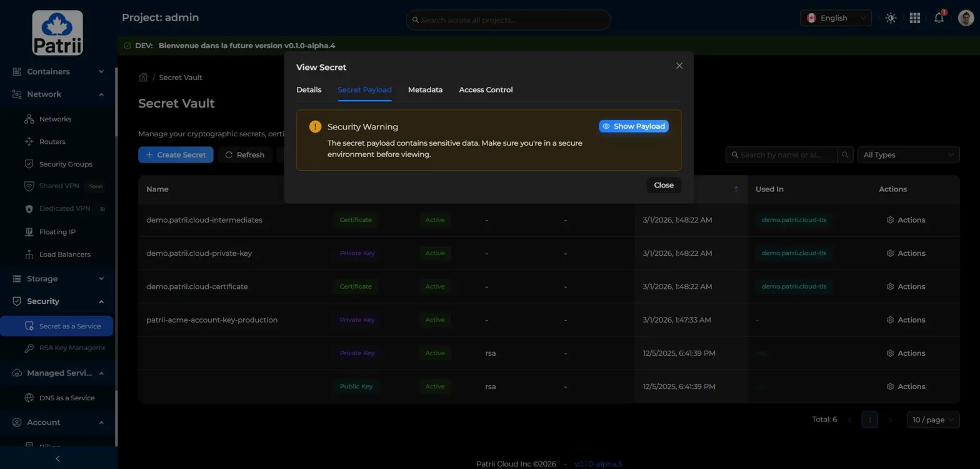The height and width of the screenshot is (469, 980).
Task: Click next page arrow
Action: pyautogui.click(x=891, y=420)
